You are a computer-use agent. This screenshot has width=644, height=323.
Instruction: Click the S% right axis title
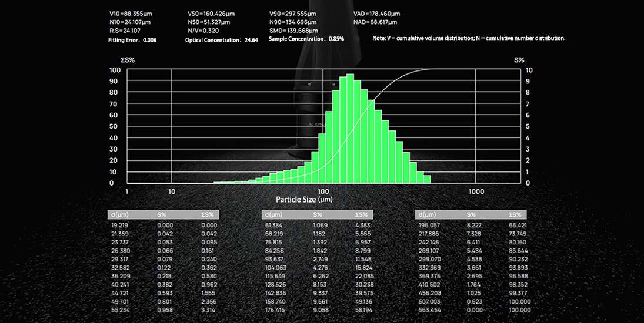click(519, 60)
